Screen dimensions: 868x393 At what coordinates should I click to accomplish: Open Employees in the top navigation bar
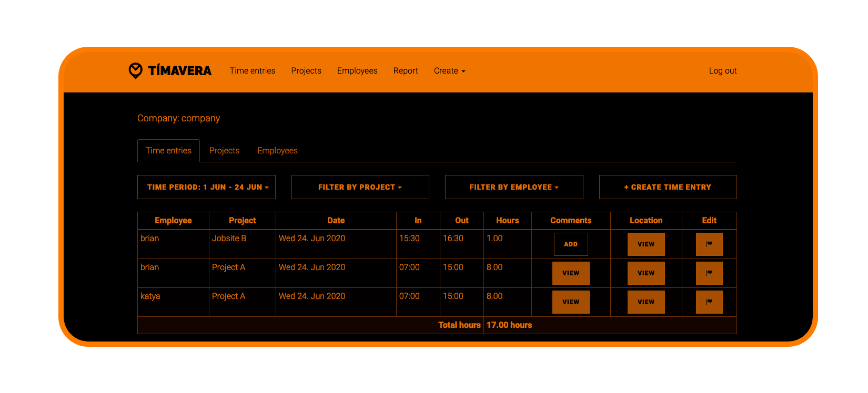tap(357, 70)
